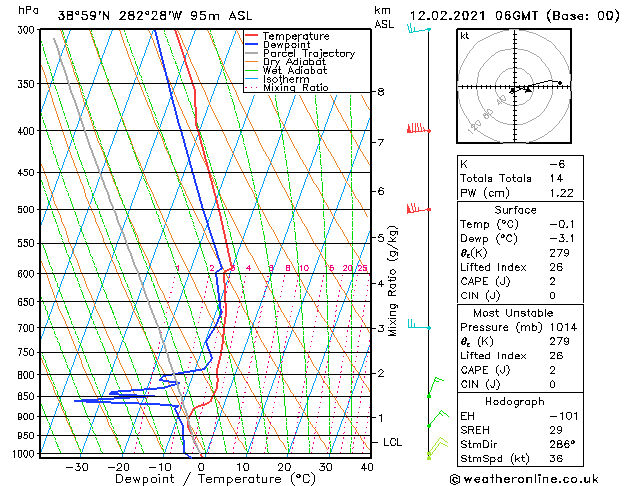Click the EH value -101
The height and width of the screenshot is (486, 629).
[x=564, y=416]
